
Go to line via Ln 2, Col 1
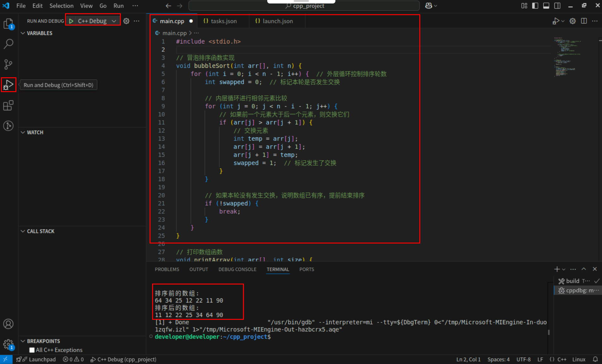pyautogui.click(x=468, y=359)
